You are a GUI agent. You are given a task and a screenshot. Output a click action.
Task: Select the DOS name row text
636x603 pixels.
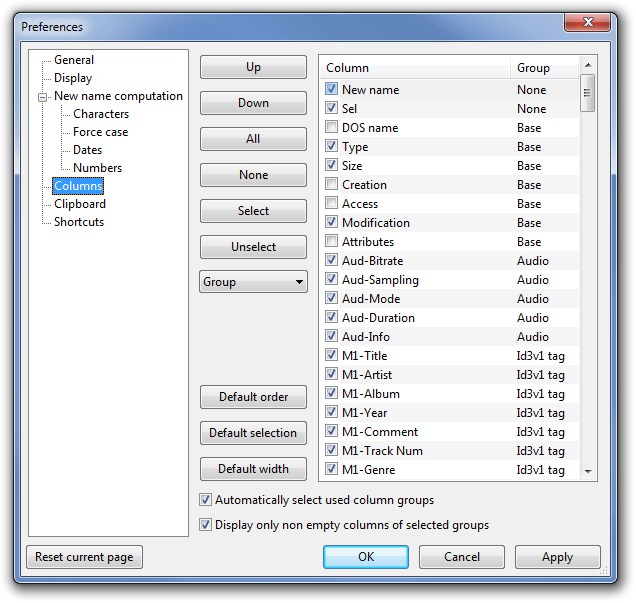point(370,128)
